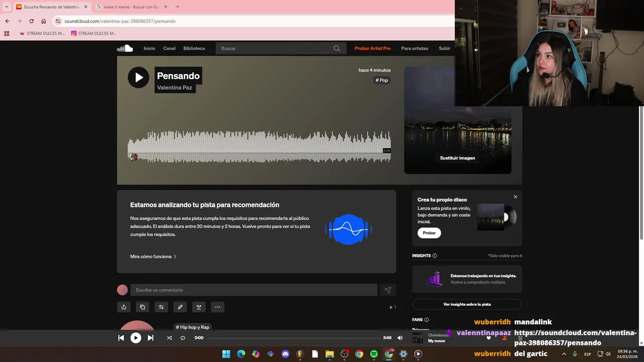Click the playback progress bar in player
Image resolution: width=644 pixels, height=362 pixels.
tap(294, 338)
